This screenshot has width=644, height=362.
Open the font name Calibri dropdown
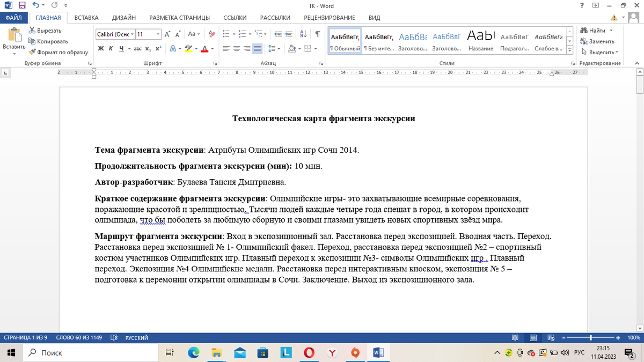click(x=133, y=34)
